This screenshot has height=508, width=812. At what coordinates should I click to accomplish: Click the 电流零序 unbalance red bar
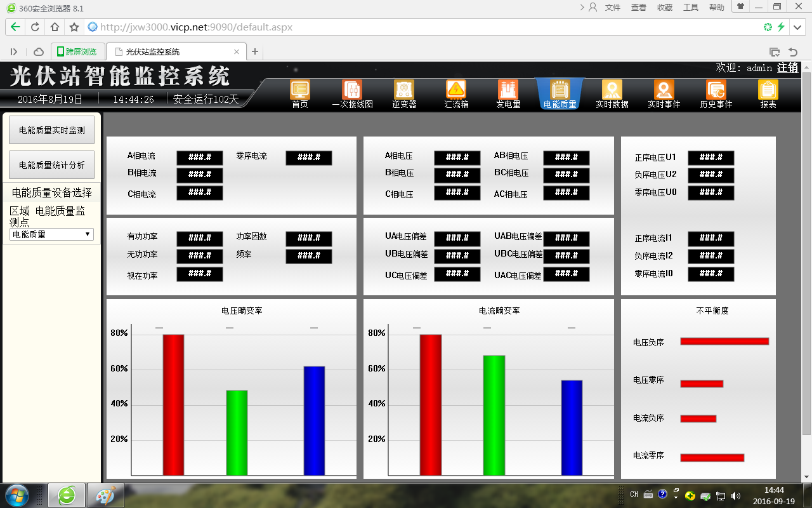pos(712,457)
